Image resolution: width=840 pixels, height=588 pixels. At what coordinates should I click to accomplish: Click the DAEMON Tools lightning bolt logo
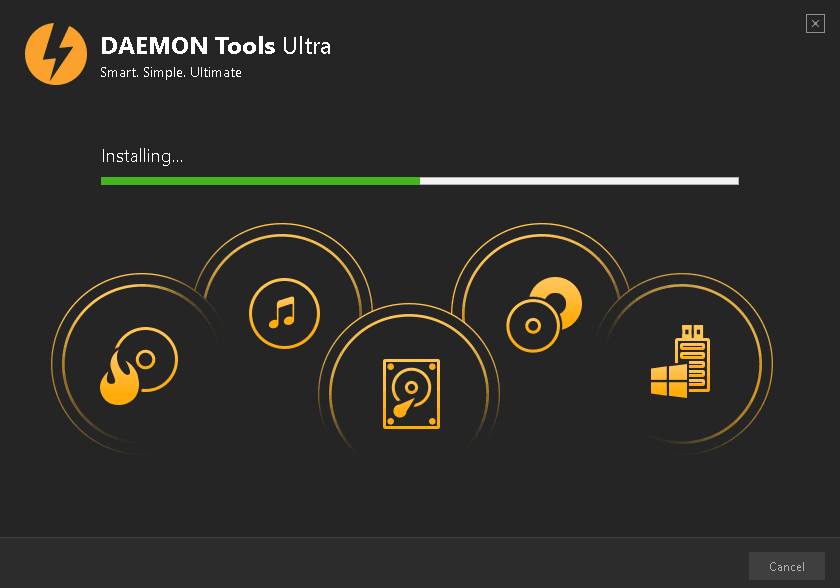[x=56, y=54]
